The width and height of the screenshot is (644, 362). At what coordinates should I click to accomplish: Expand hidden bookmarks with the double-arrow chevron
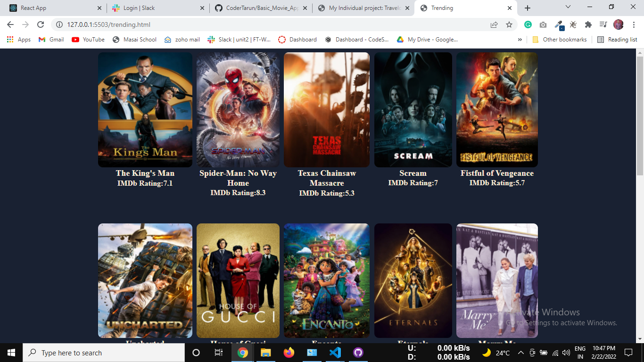(520, 40)
